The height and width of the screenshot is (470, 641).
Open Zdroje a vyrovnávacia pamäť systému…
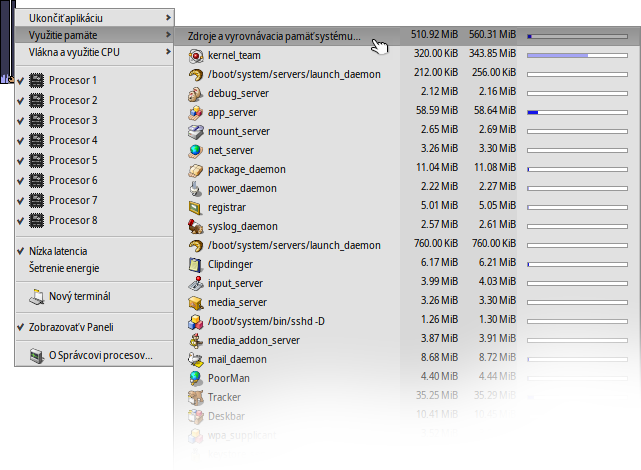click(408, 36)
